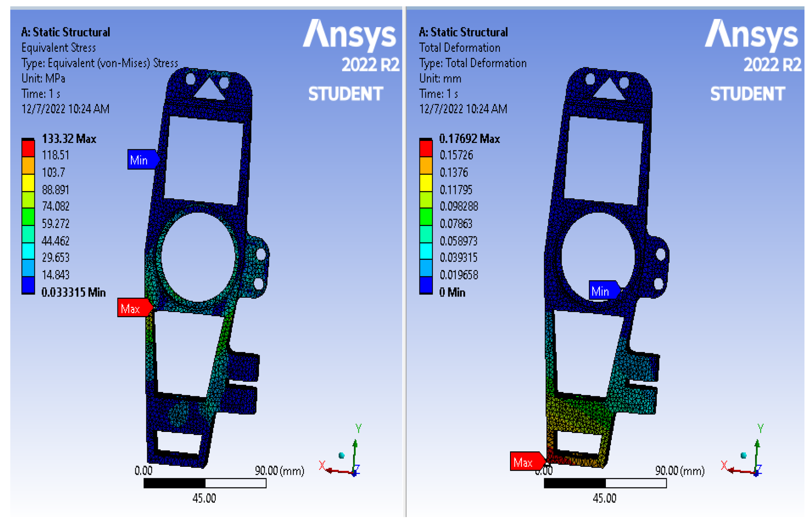Click the red band of stress legend
This screenshot has width=812, height=523.
(28, 148)
